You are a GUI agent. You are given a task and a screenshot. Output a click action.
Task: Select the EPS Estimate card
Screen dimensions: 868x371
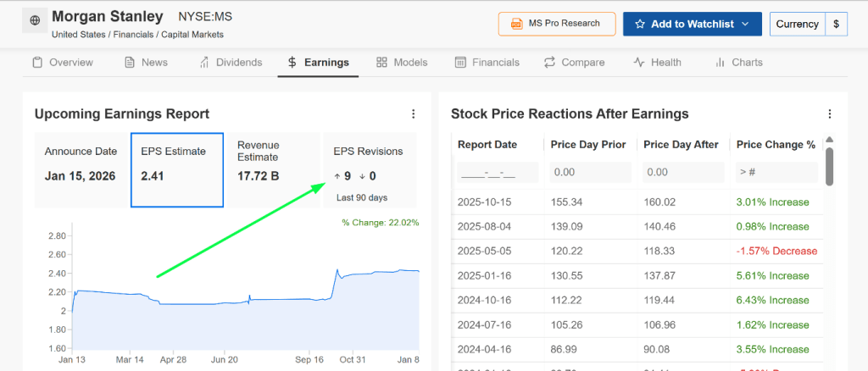pos(177,169)
